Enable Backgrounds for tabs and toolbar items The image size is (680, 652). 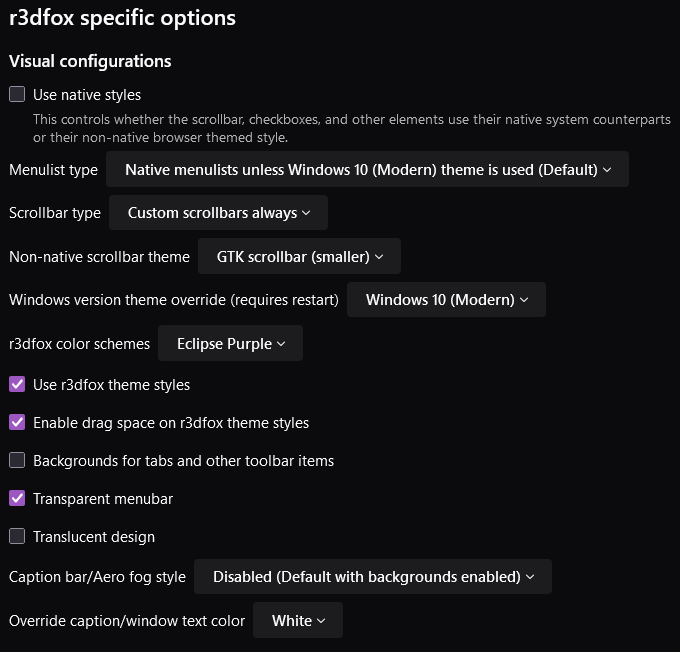click(17, 461)
